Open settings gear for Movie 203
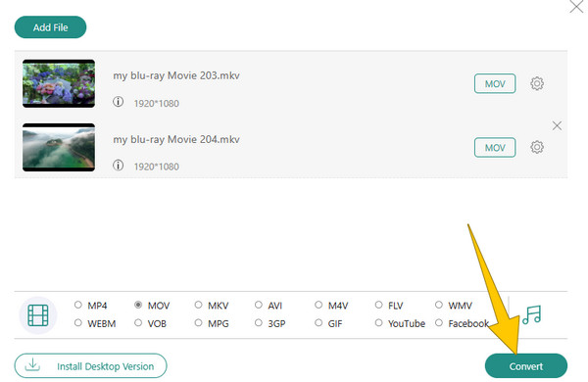Image resolution: width=588 pixels, height=382 pixels. coord(537,83)
